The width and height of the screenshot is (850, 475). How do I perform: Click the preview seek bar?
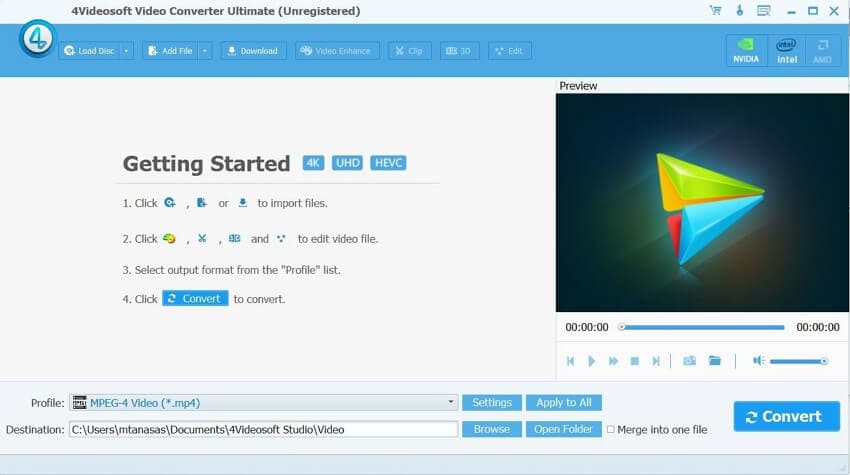pyautogui.click(x=702, y=327)
